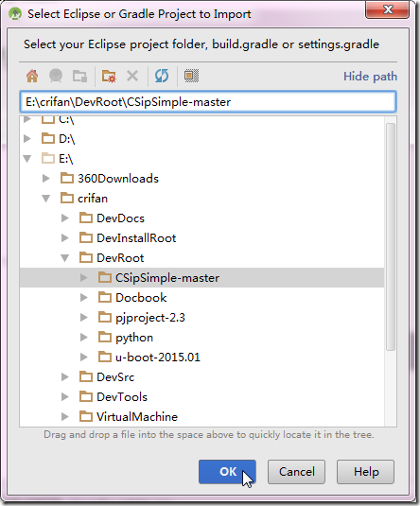Click into the path text field

tap(208, 102)
